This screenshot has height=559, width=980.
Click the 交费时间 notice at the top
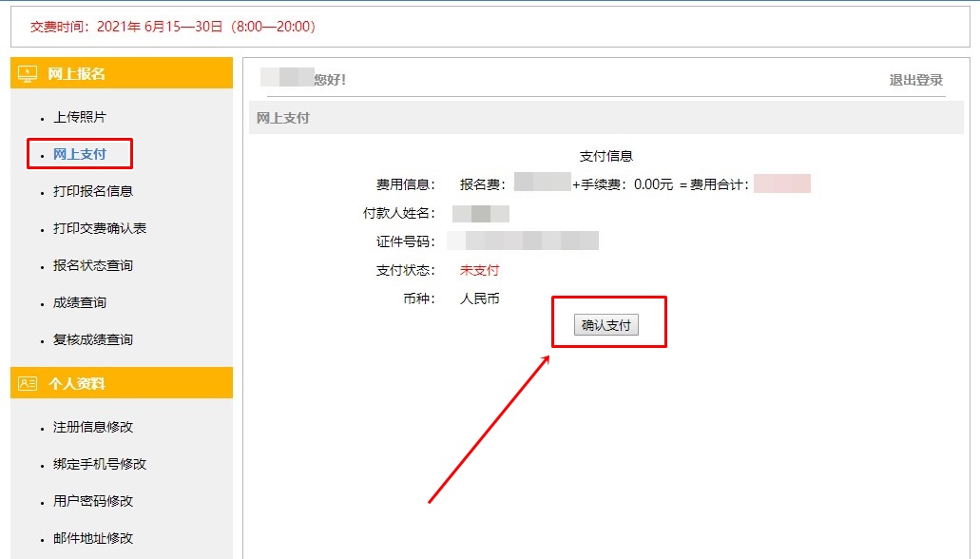(172, 27)
